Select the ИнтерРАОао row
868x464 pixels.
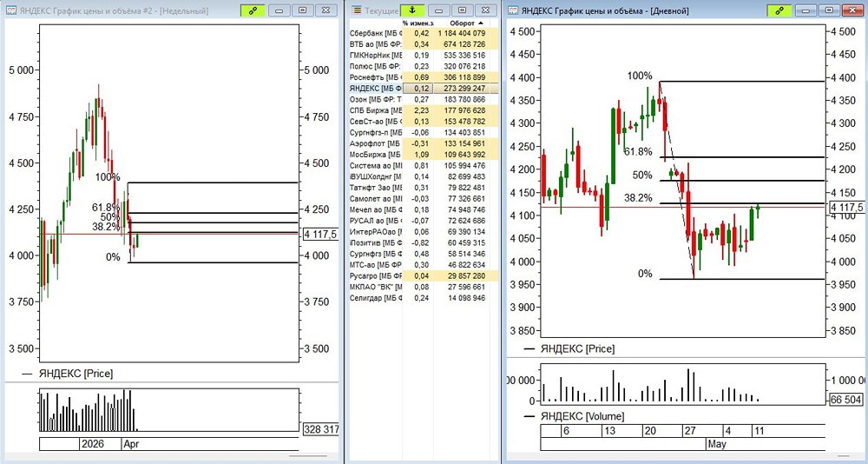pyautogui.click(x=424, y=232)
